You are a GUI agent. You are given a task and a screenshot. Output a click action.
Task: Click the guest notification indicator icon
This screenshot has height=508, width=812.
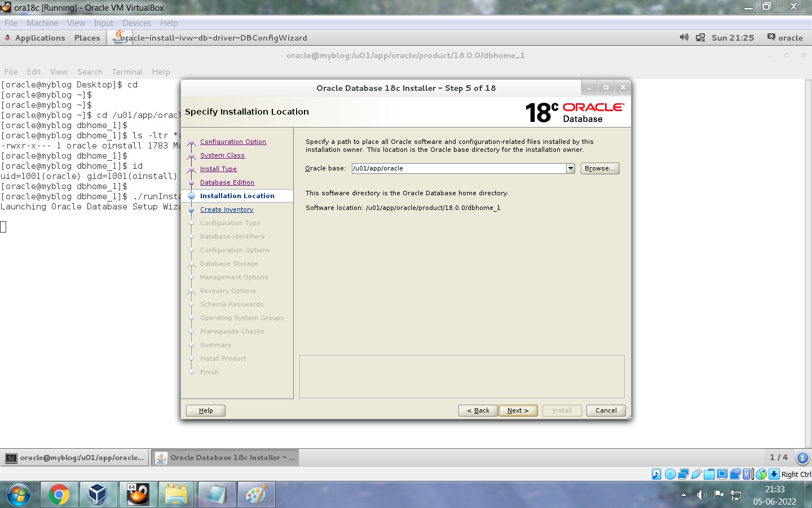tap(802, 458)
